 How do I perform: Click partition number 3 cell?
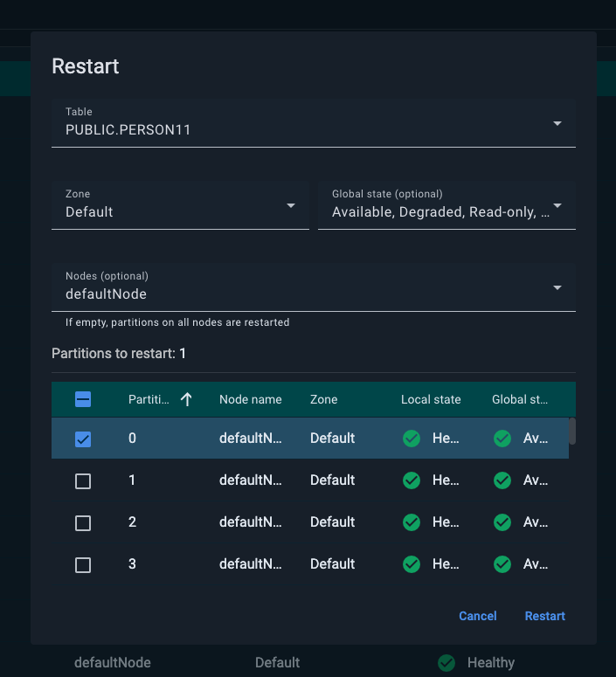[x=132, y=564]
